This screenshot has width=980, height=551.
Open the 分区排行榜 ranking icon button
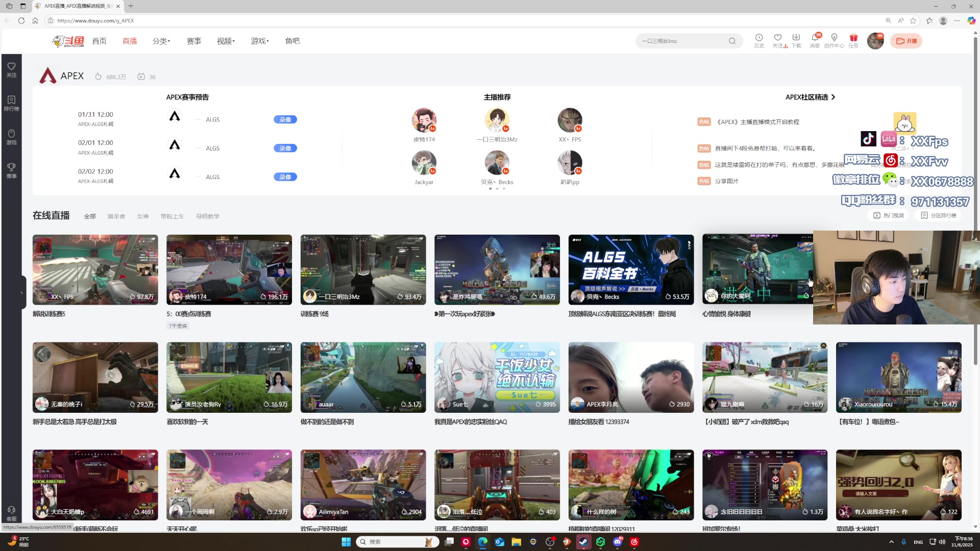tap(938, 215)
